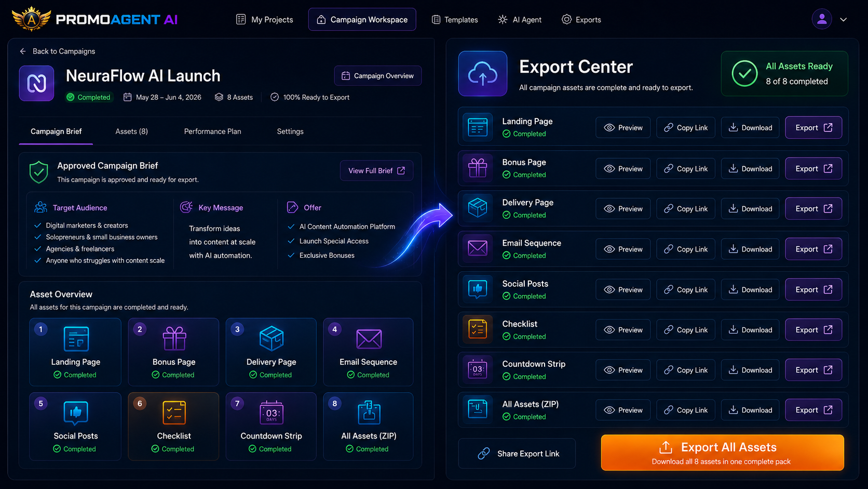Open the Social Posts asset card
This screenshot has width=868, height=489.
[75, 426]
